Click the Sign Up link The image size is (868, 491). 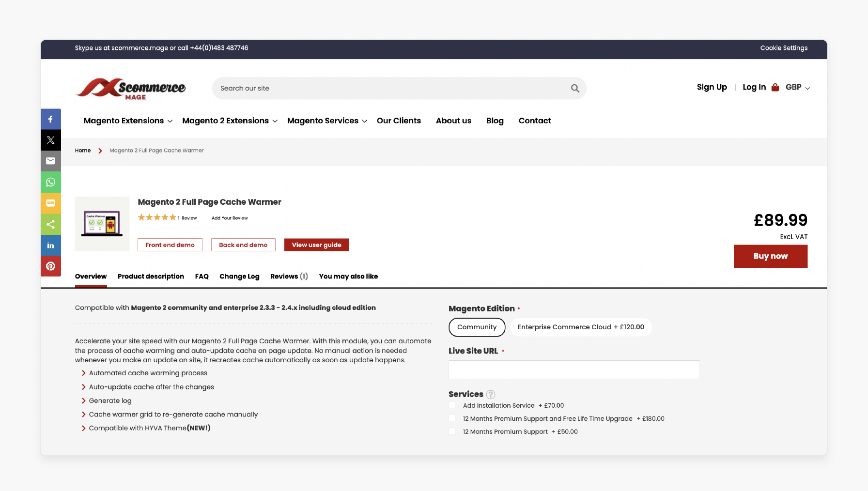712,87
